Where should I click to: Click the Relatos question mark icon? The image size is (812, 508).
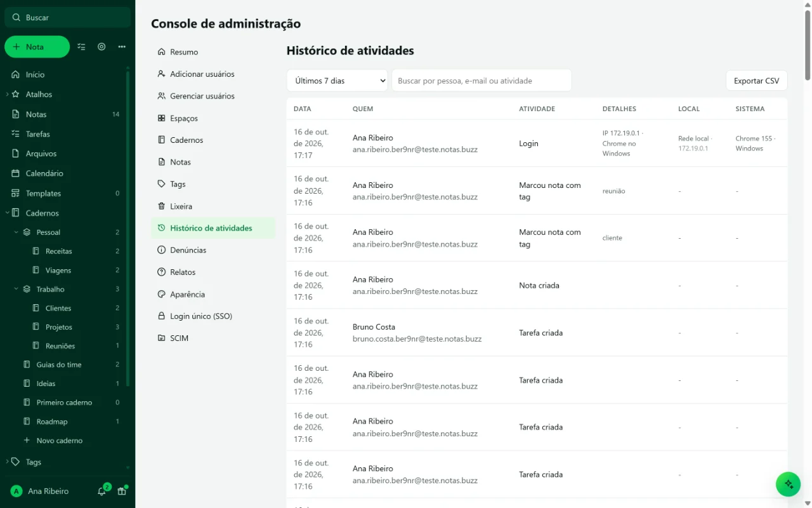(x=162, y=272)
